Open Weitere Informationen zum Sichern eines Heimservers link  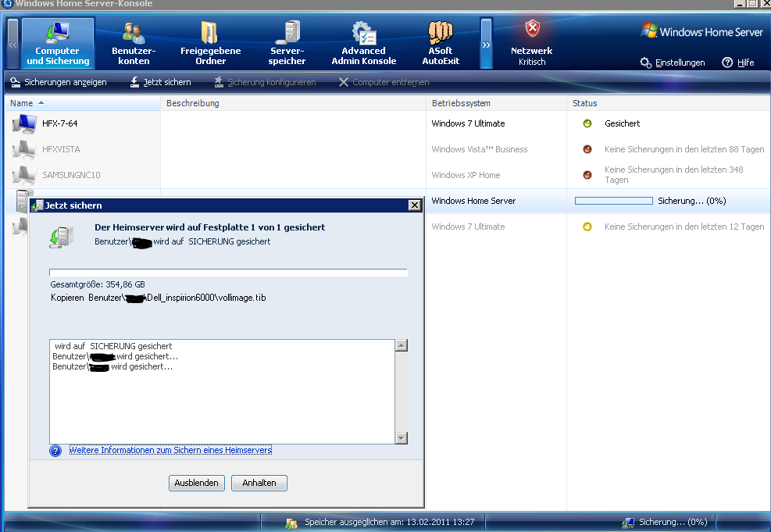(170, 450)
